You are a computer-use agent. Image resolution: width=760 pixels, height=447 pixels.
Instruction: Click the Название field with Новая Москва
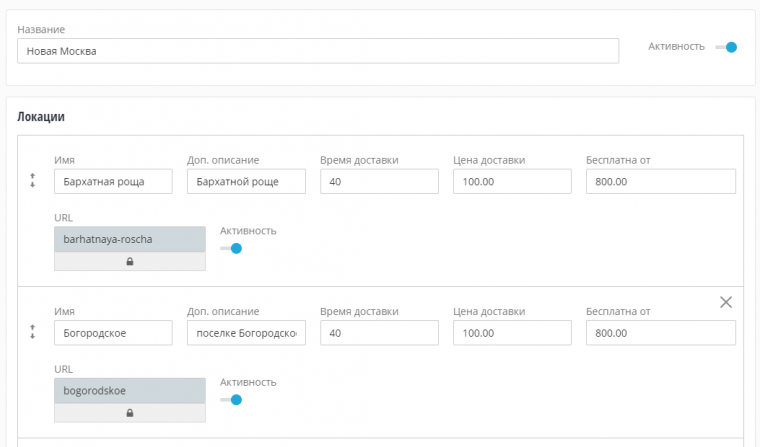(x=318, y=51)
